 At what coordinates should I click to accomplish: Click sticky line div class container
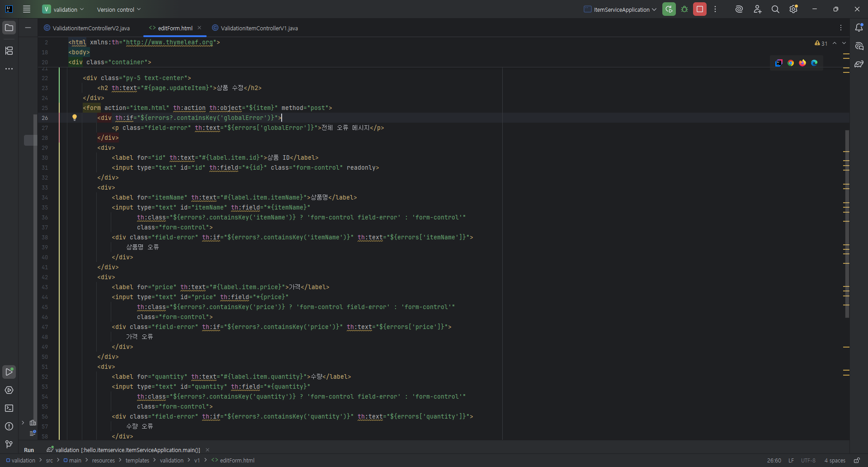tap(110, 62)
